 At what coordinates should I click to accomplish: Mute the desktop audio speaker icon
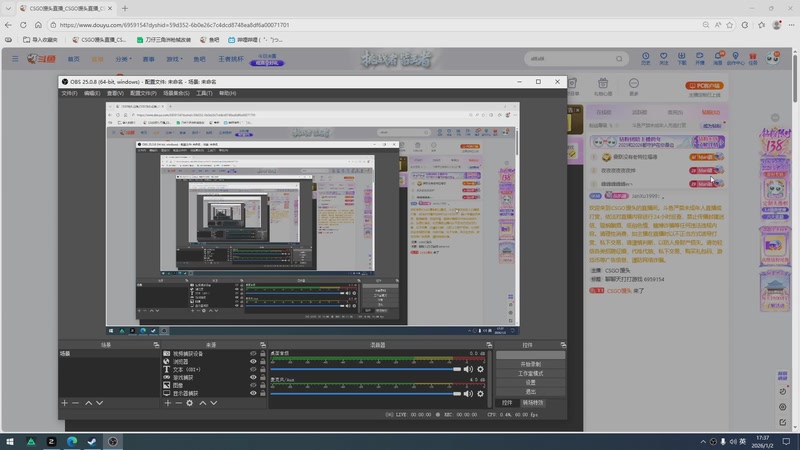click(468, 369)
